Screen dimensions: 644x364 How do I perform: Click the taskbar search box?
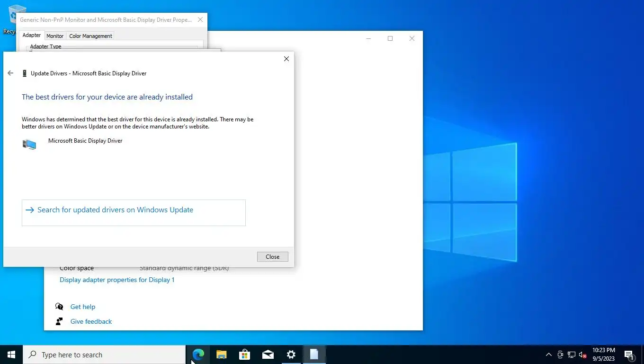coord(104,355)
